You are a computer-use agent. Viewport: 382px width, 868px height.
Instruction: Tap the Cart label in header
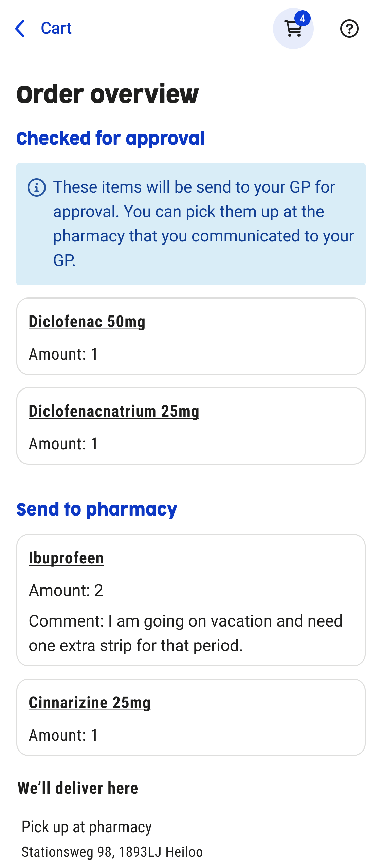[x=56, y=28]
